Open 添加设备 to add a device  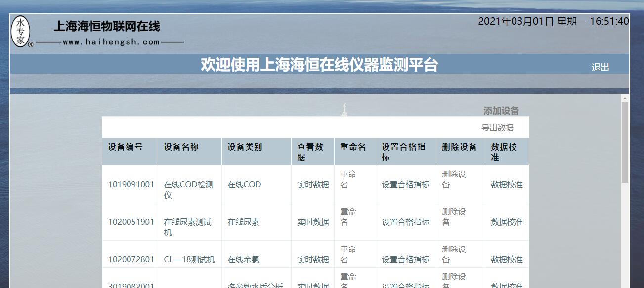point(501,111)
